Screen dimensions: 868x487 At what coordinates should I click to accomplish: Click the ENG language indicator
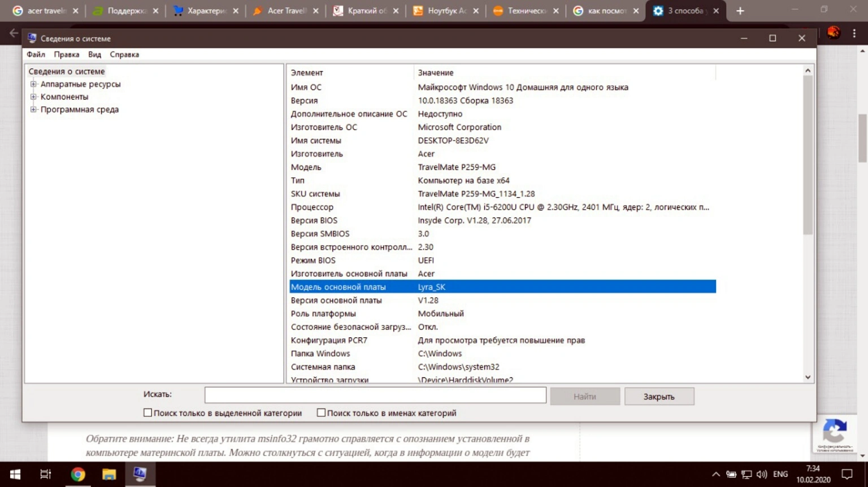tap(780, 475)
